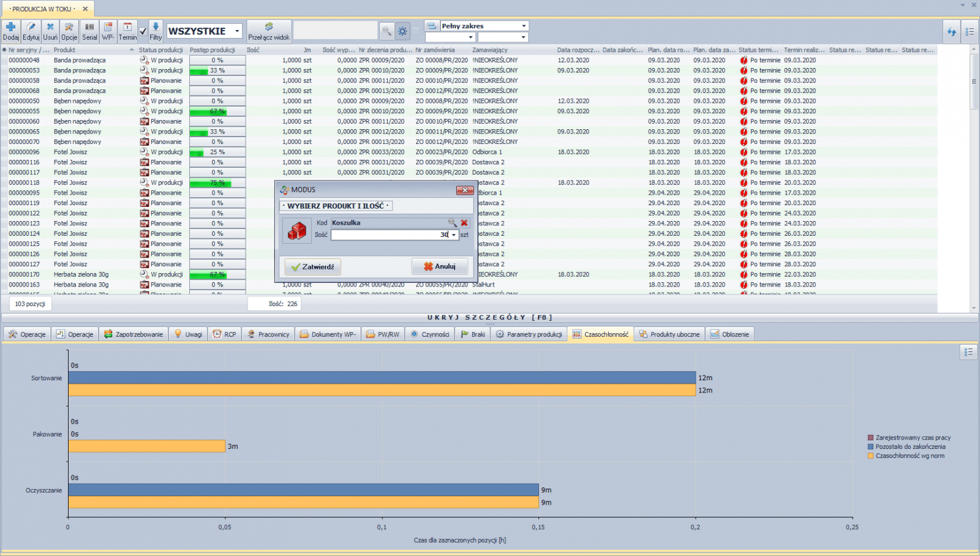Click the WP- document toolbar button
The height and width of the screenshot is (556, 980).
click(108, 31)
